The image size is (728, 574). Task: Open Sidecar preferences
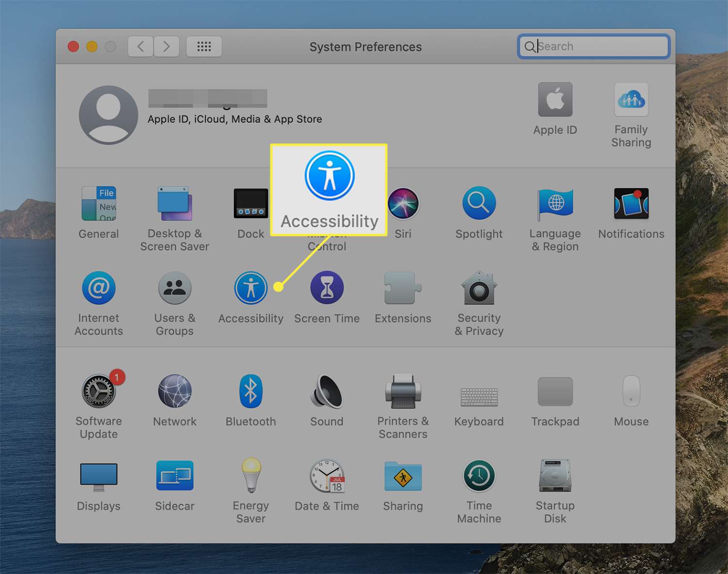175,476
